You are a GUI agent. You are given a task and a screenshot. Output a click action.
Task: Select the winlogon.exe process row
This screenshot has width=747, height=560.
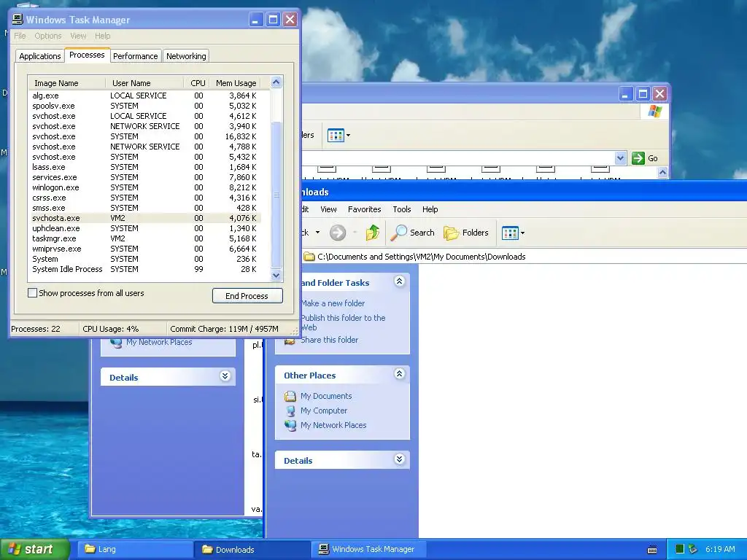click(x=145, y=187)
